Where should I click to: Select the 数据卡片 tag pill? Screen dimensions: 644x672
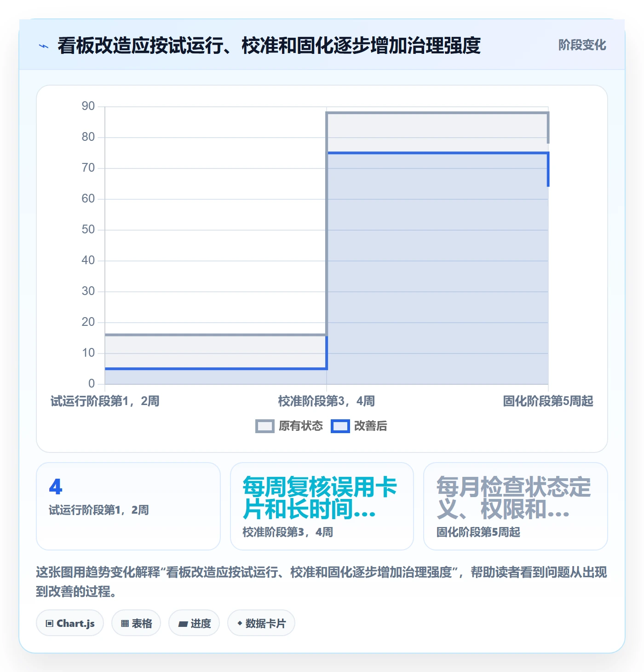(261, 623)
